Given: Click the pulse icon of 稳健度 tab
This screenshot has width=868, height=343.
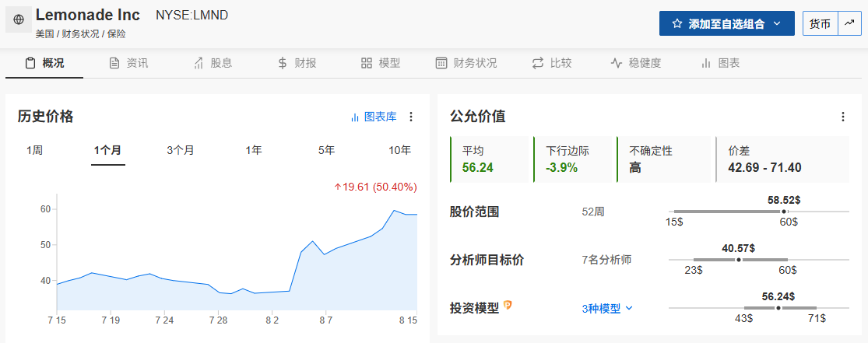Looking at the screenshot, I should [617, 63].
